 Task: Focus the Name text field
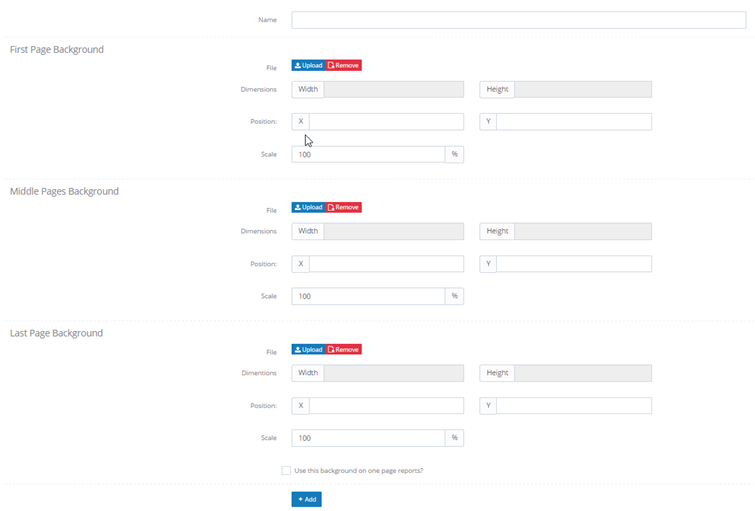click(x=519, y=20)
